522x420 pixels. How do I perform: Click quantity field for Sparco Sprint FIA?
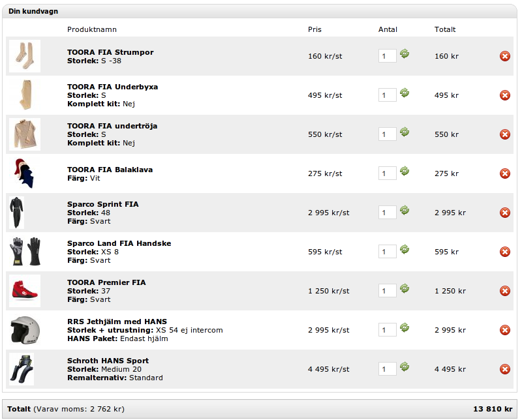coord(387,213)
